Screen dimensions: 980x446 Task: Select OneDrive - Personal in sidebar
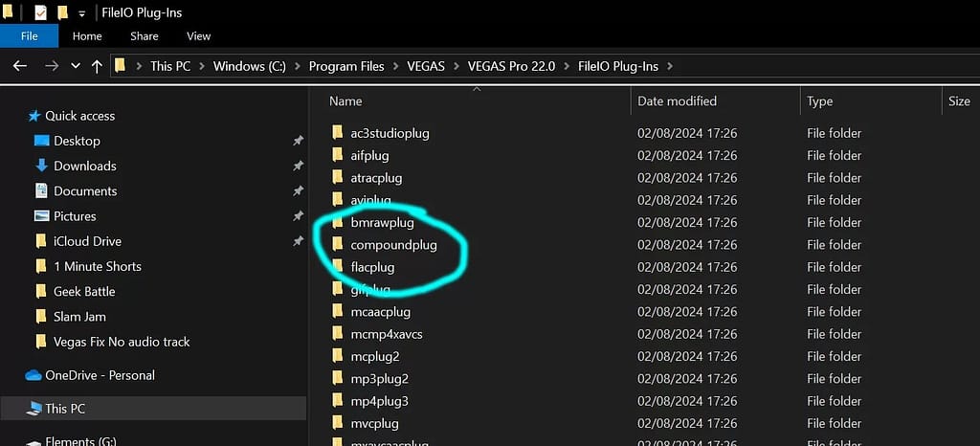point(100,375)
